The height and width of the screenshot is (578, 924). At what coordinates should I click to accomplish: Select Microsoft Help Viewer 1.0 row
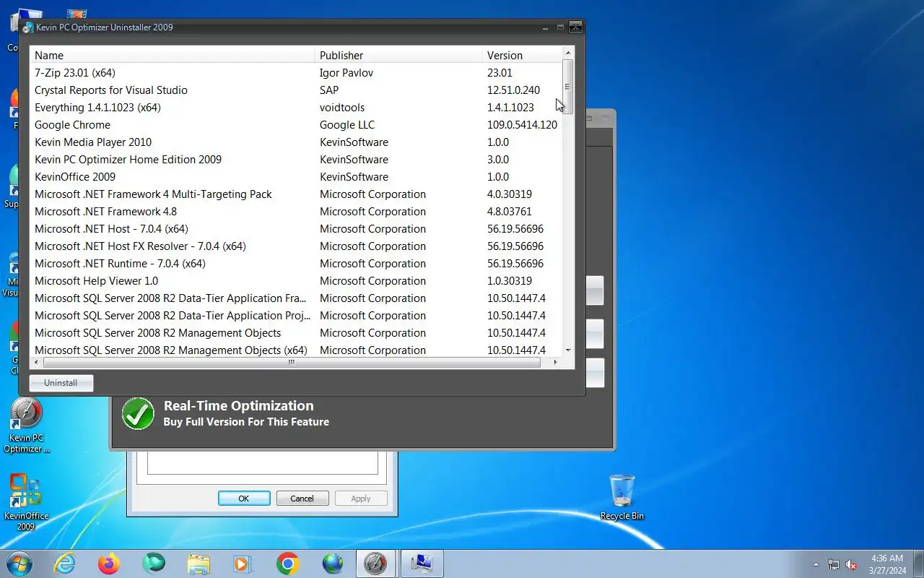coord(295,281)
